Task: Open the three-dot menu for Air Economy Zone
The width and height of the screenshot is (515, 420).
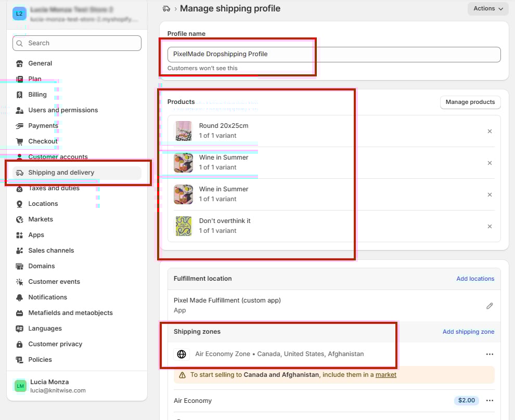Action: [489, 354]
